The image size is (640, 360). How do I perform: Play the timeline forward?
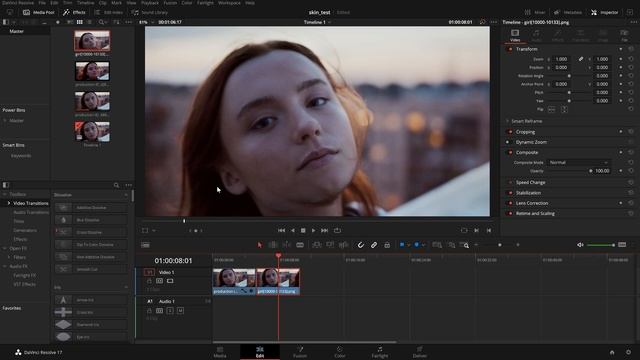(x=313, y=231)
